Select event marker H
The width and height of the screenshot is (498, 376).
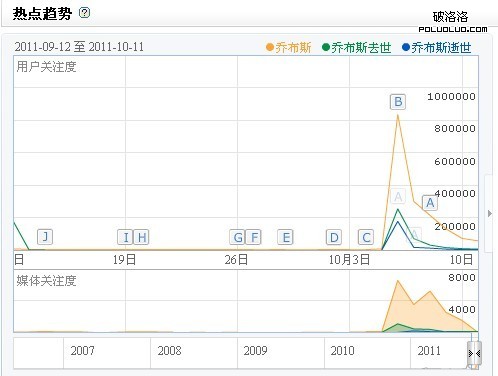point(141,237)
